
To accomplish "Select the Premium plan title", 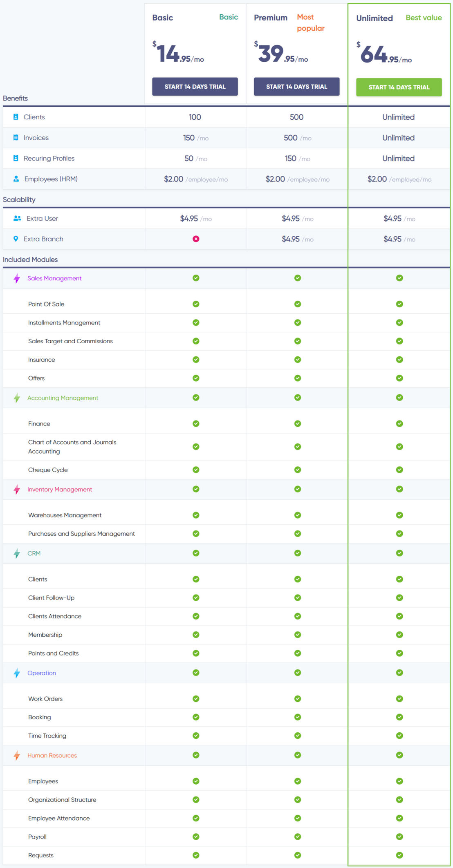I will pos(271,18).
